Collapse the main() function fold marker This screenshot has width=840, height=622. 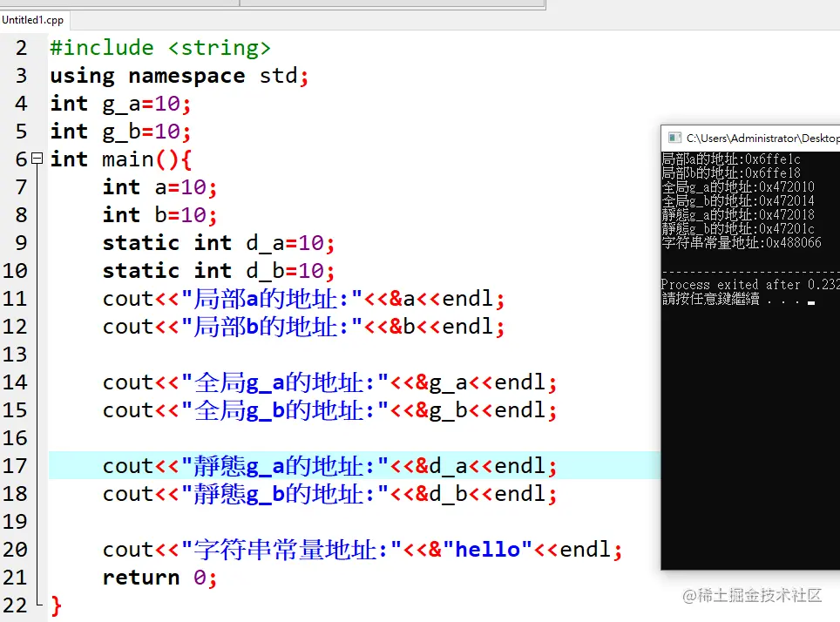[37, 159]
